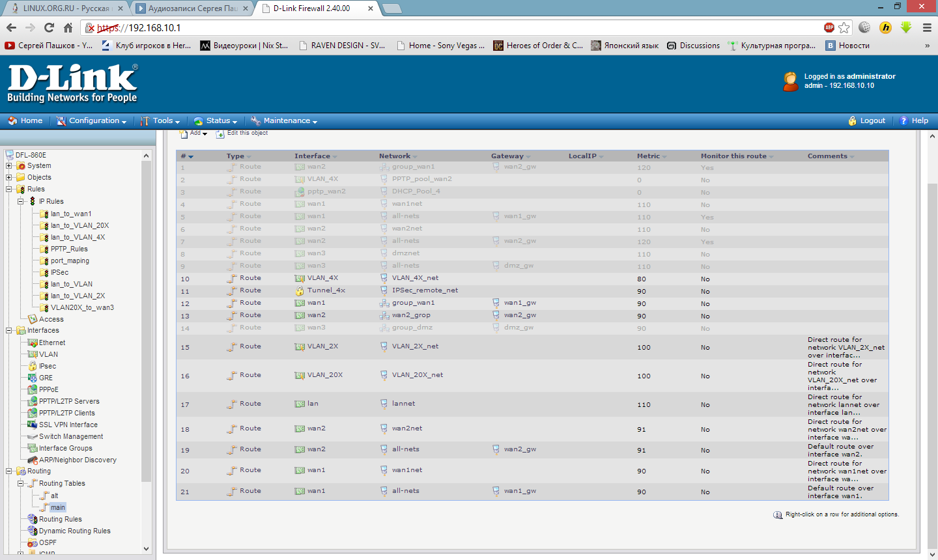Screen dimensions: 938x560
Task: Open Ethernet under Interfaces
Action: point(51,343)
